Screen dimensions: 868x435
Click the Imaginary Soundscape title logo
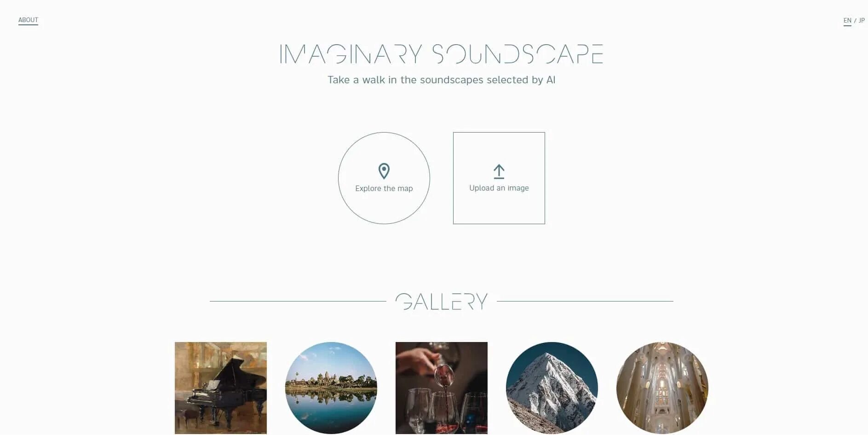tap(442, 54)
